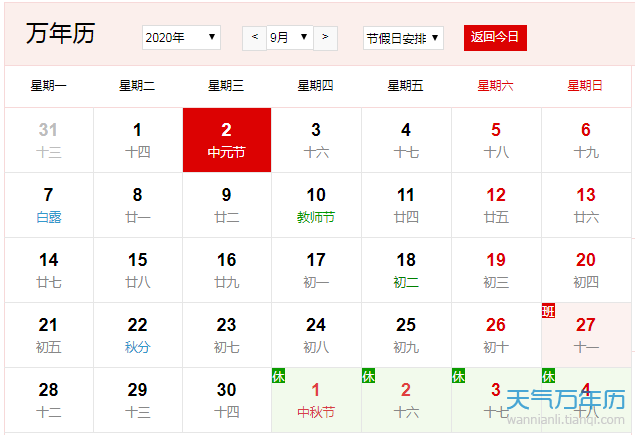635x435 pixels.
Task: Select Sunday September 6 十九
Action: click(586, 140)
